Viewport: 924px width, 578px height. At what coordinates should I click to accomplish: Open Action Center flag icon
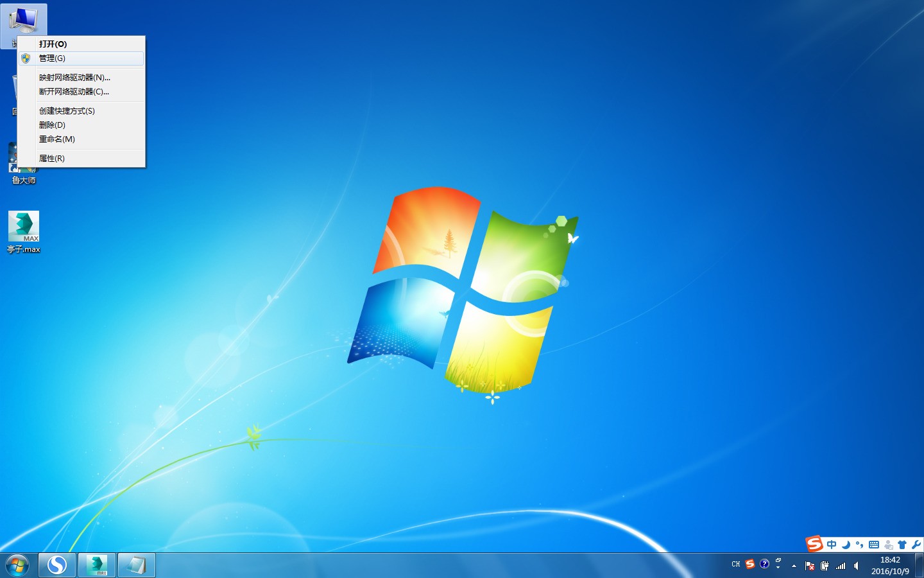point(810,566)
